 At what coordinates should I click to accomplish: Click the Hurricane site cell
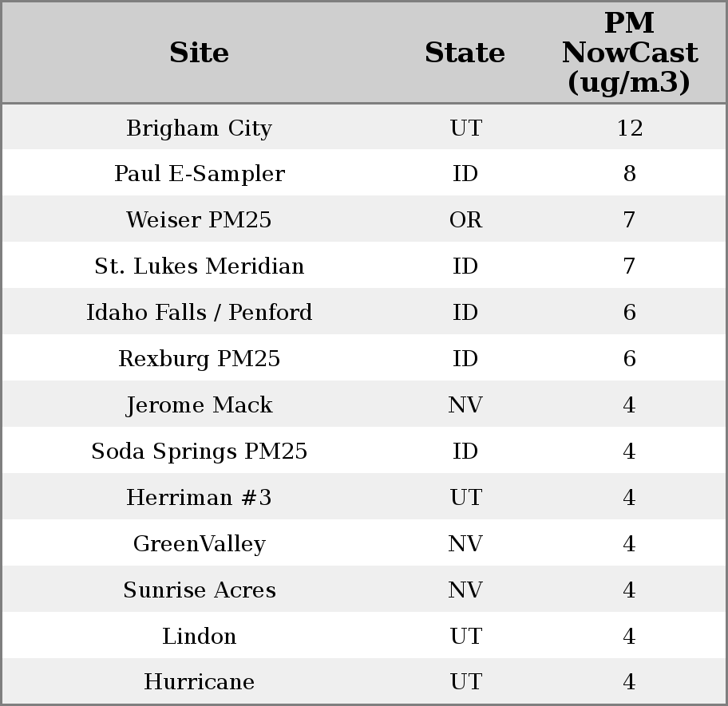pos(199,682)
